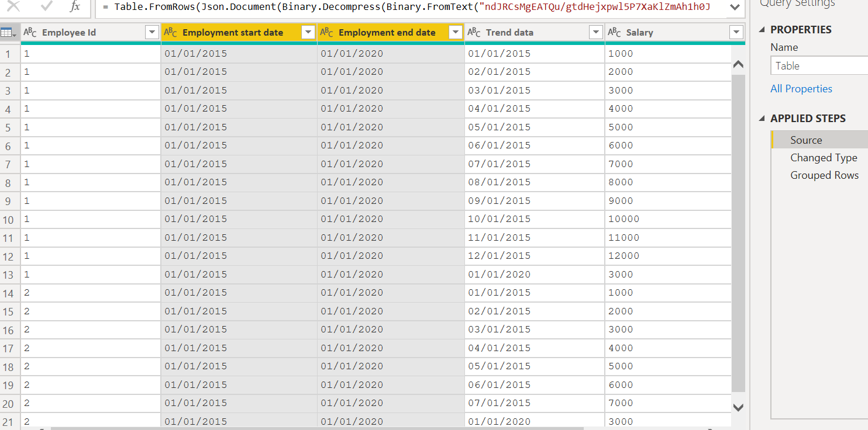Click the Trend data cell 10/01/2015
This screenshot has height=430, width=868.
pos(535,219)
